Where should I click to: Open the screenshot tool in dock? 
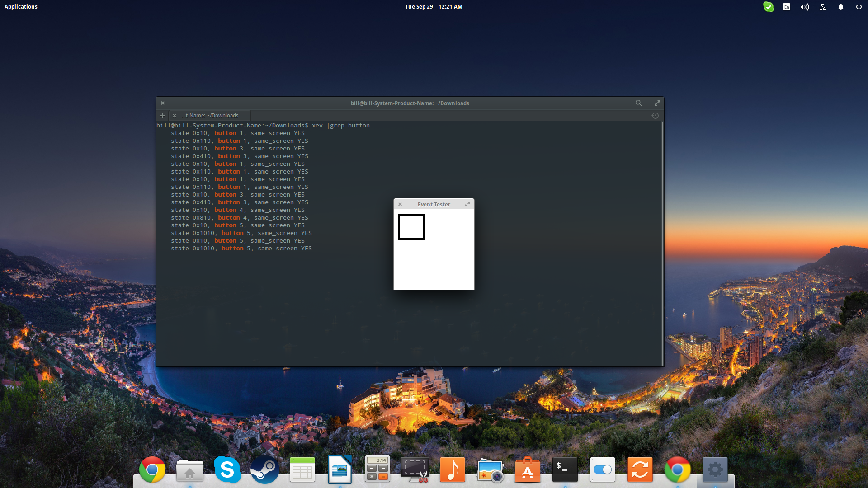tap(415, 470)
